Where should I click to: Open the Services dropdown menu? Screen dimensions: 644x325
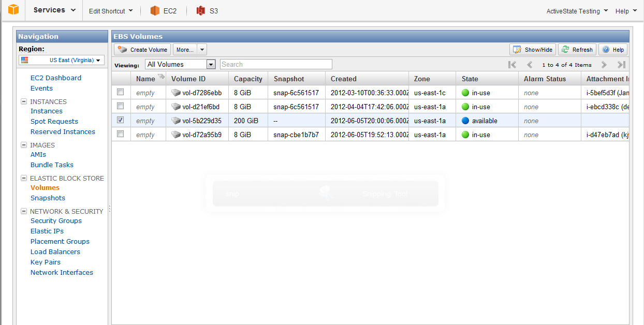(x=54, y=10)
